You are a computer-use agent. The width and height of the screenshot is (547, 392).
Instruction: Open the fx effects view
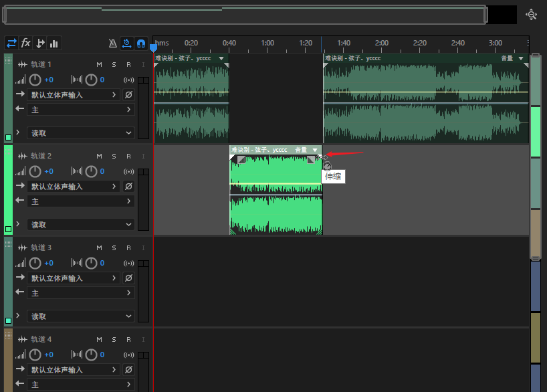26,43
